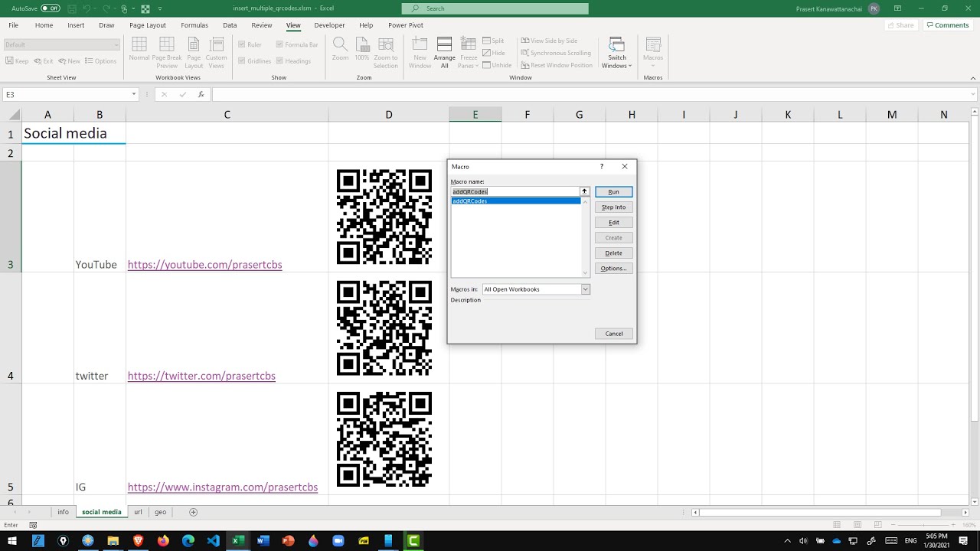Toggle the Gridlines checkbox
The image size is (980, 551).
[x=242, y=61]
